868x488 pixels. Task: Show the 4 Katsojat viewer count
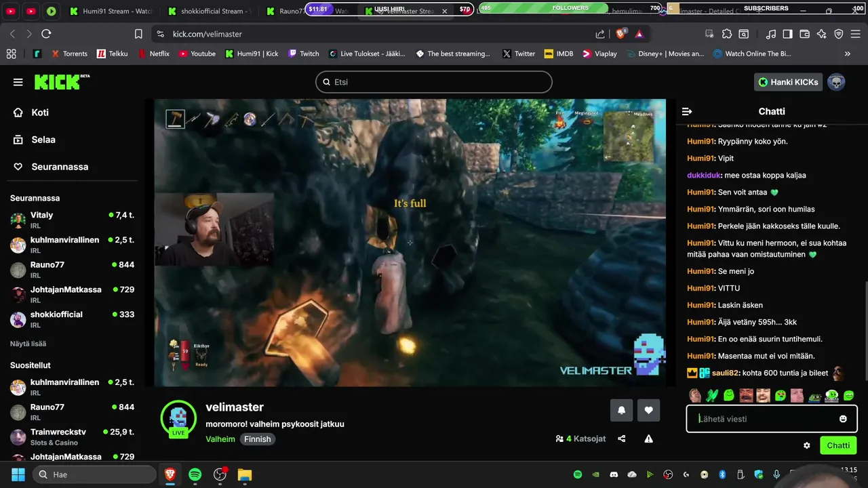pyautogui.click(x=580, y=439)
